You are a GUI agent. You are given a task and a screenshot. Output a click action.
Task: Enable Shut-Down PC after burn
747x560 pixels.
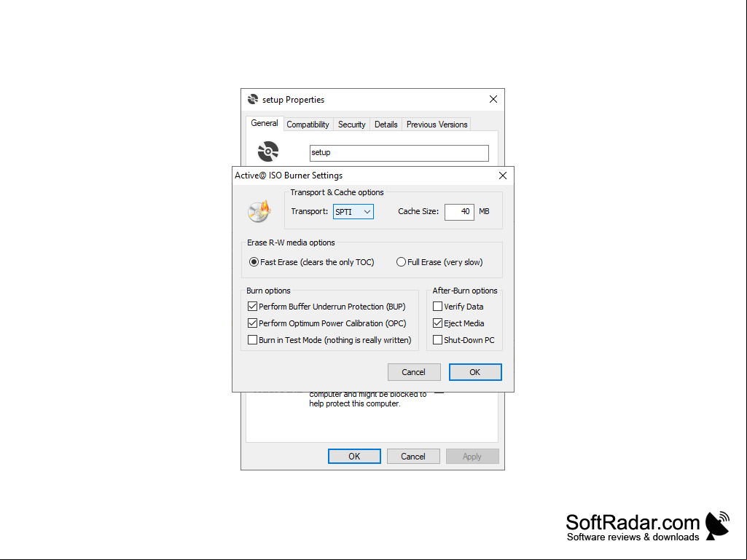pos(464,339)
